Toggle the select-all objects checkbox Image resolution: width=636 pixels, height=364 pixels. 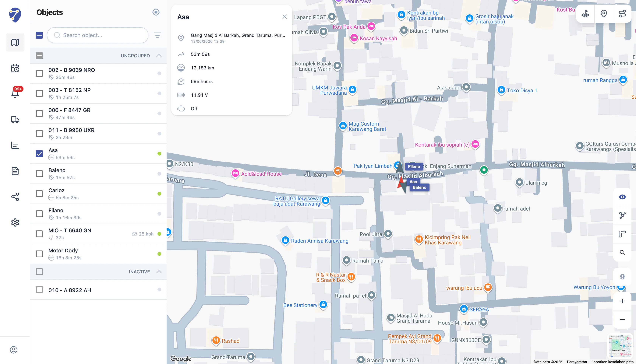(x=39, y=35)
